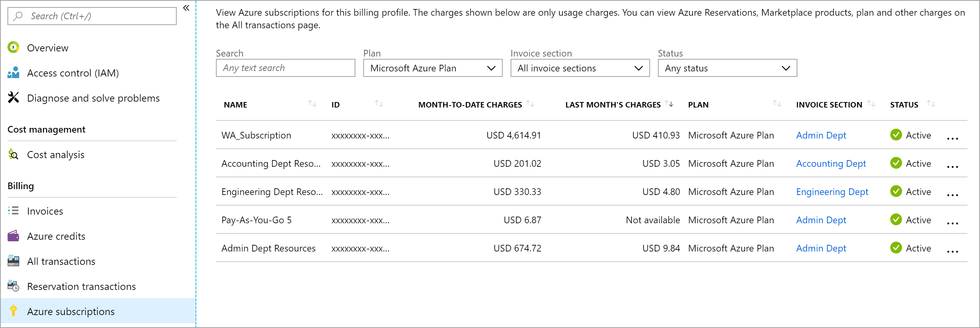Select All transactions menu item
The width and height of the screenshot is (980, 328).
[x=61, y=261]
